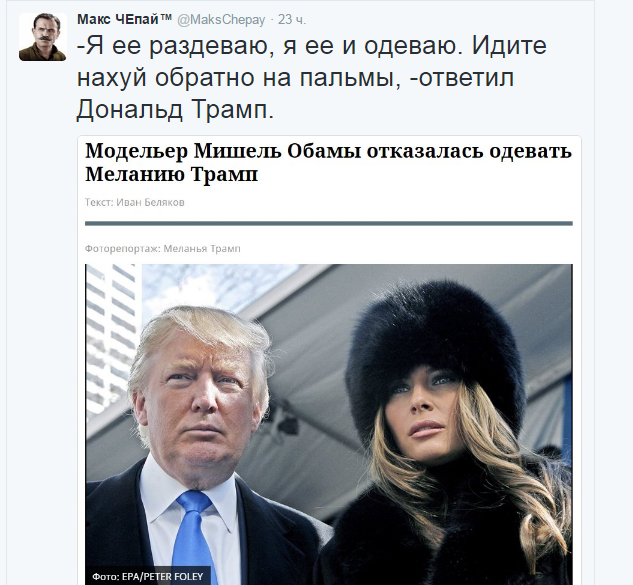Open the tweet's 23 ч. timestamp
Viewport: 633px width, 585px height.
tap(292, 19)
